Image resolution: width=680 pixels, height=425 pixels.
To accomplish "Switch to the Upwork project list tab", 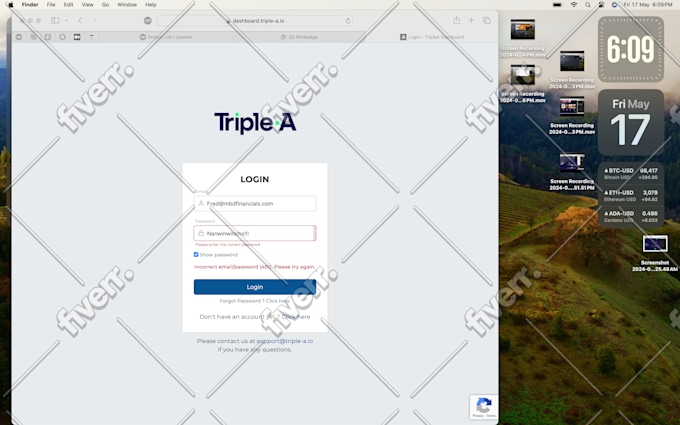I will [165, 37].
